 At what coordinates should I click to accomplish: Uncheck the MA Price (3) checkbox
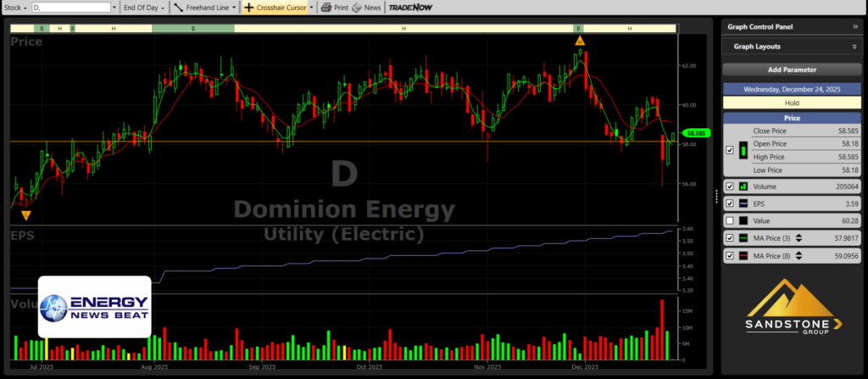click(x=729, y=239)
